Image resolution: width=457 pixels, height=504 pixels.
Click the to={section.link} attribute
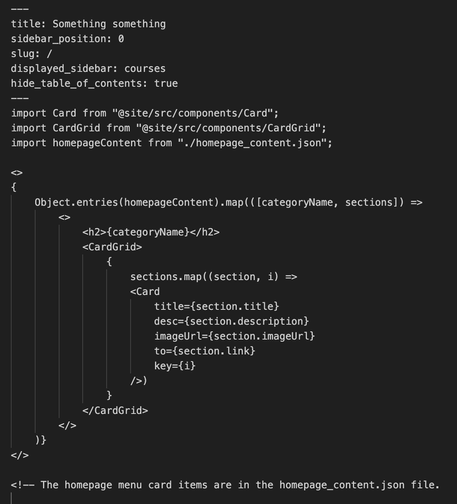pos(204,351)
